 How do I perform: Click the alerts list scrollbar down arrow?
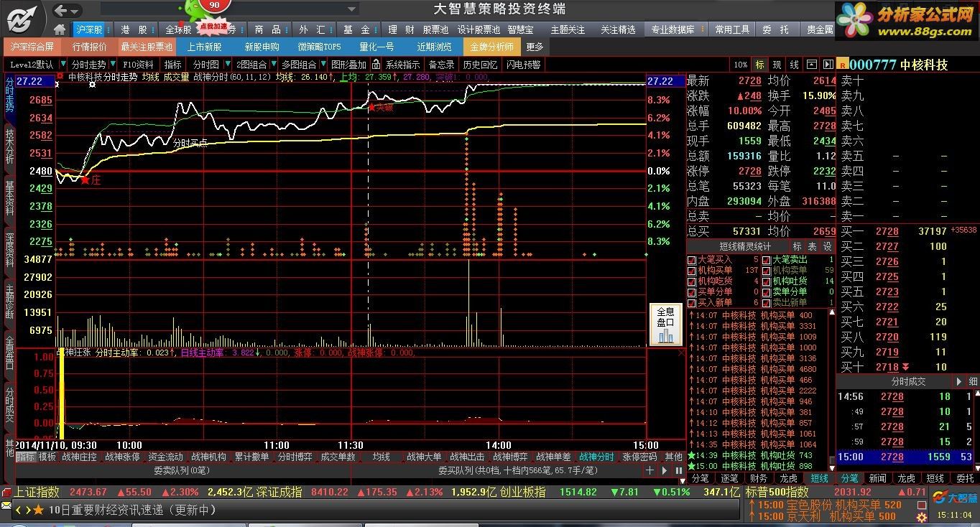pyautogui.click(x=832, y=467)
